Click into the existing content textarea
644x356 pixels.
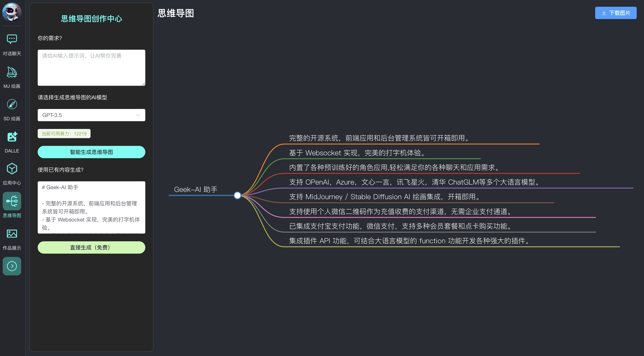pos(91,207)
